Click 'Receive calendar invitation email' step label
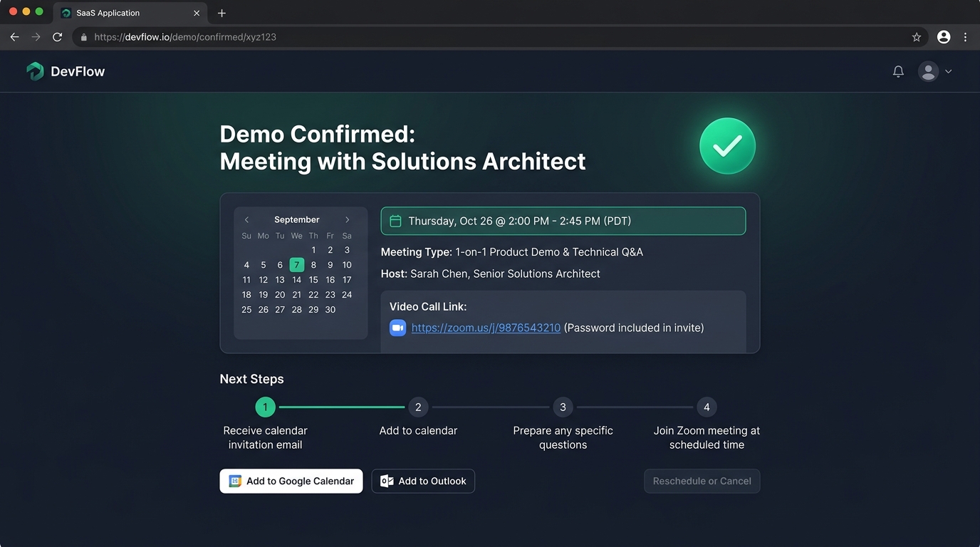 265,437
